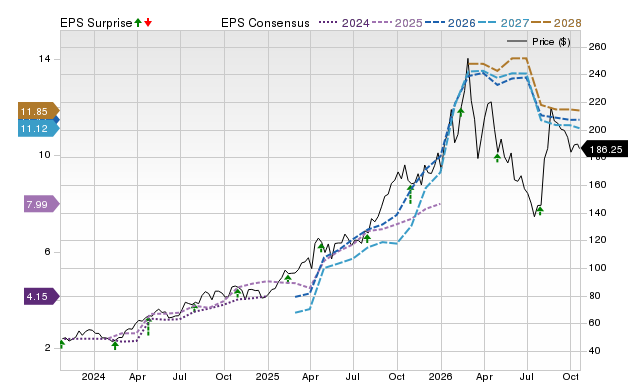Click the 2024 label on the time axis
The image size is (640, 382).
[x=93, y=376]
